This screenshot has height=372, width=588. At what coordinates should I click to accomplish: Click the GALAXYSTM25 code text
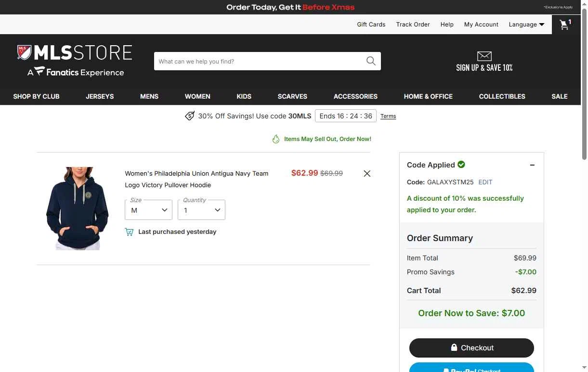450,182
